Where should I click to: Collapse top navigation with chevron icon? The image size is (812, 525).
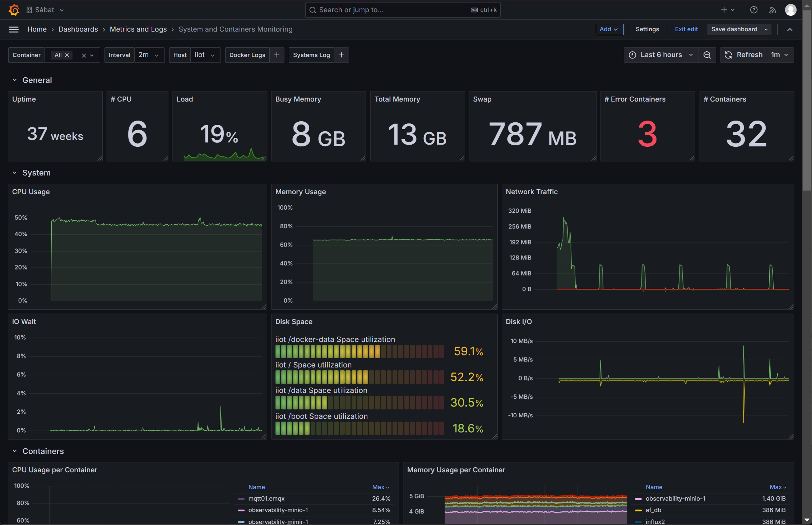790,29
